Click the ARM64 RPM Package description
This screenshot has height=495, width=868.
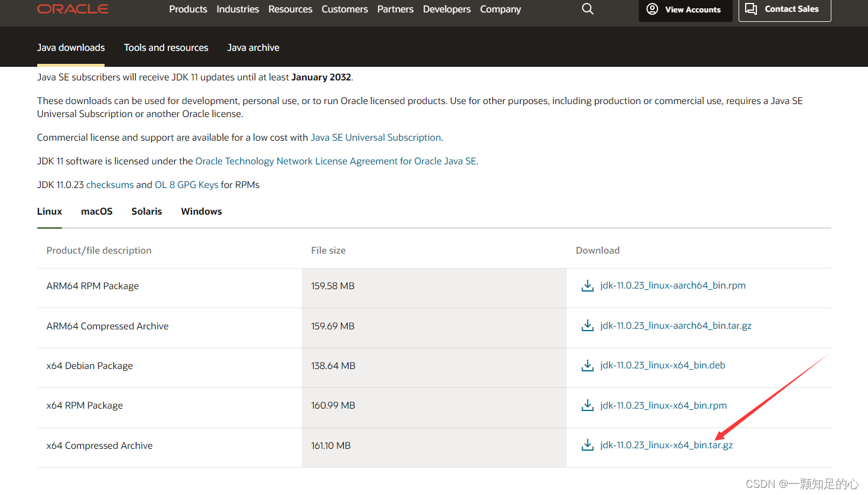click(x=93, y=286)
